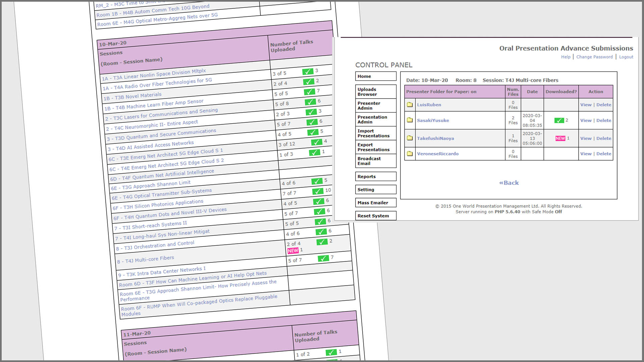Click the «Back link
This screenshot has height=362, width=644.
pyautogui.click(x=508, y=183)
